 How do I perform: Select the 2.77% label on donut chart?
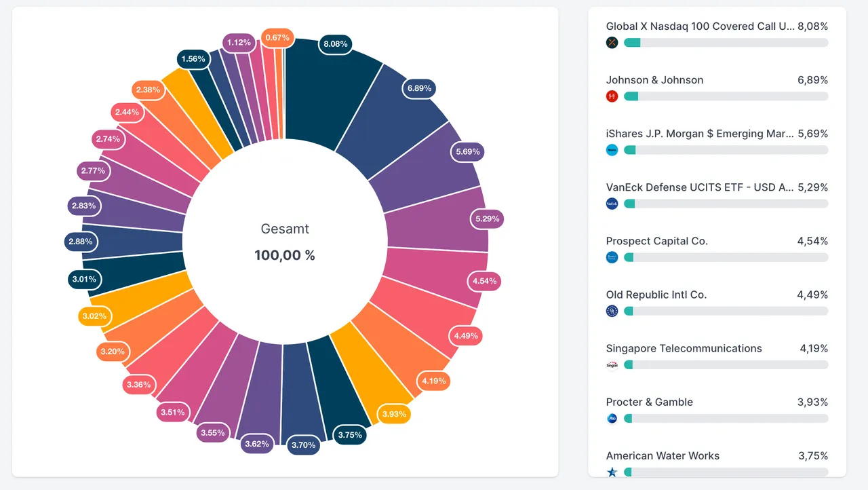(94, 171)
